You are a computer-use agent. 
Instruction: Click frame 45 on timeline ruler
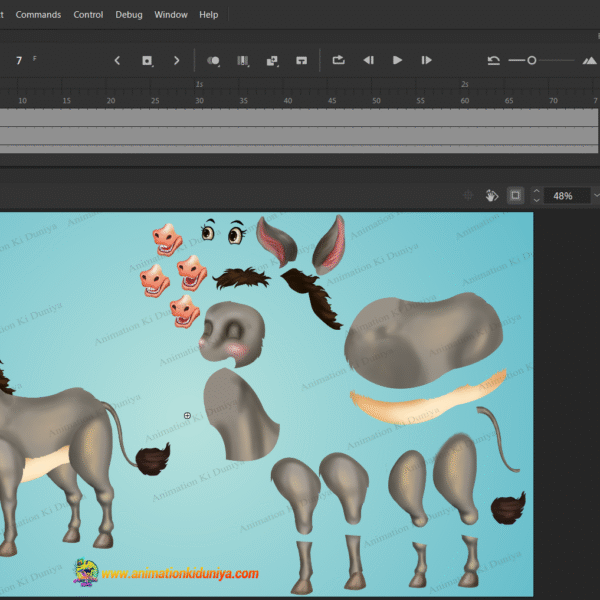(332, 101)
